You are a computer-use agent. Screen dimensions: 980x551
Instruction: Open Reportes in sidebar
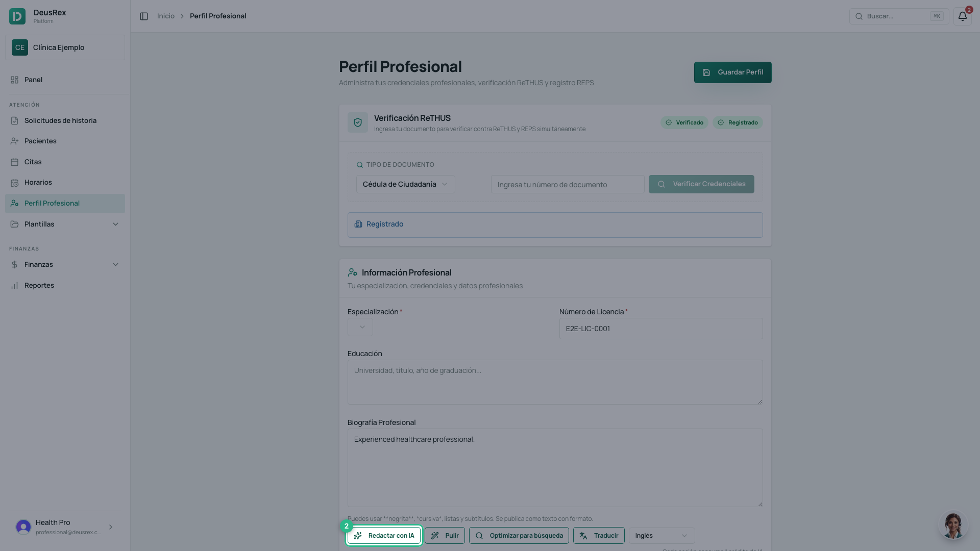(65, 286)
